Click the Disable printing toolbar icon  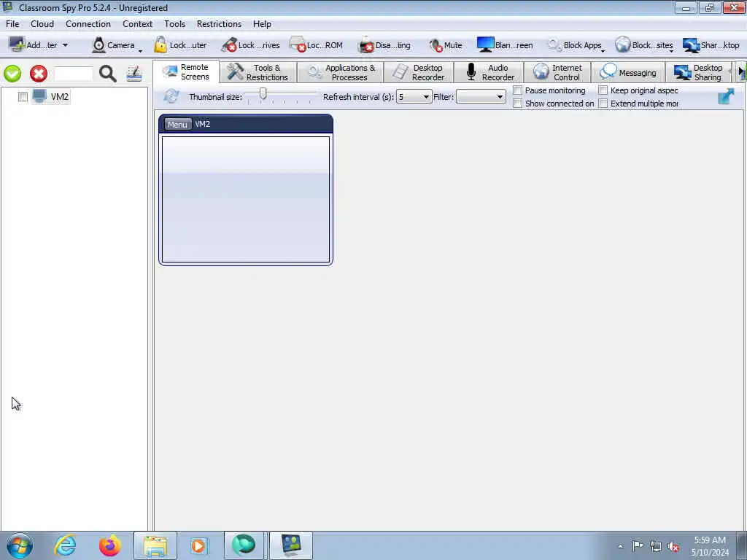click(x=366, y=44)
